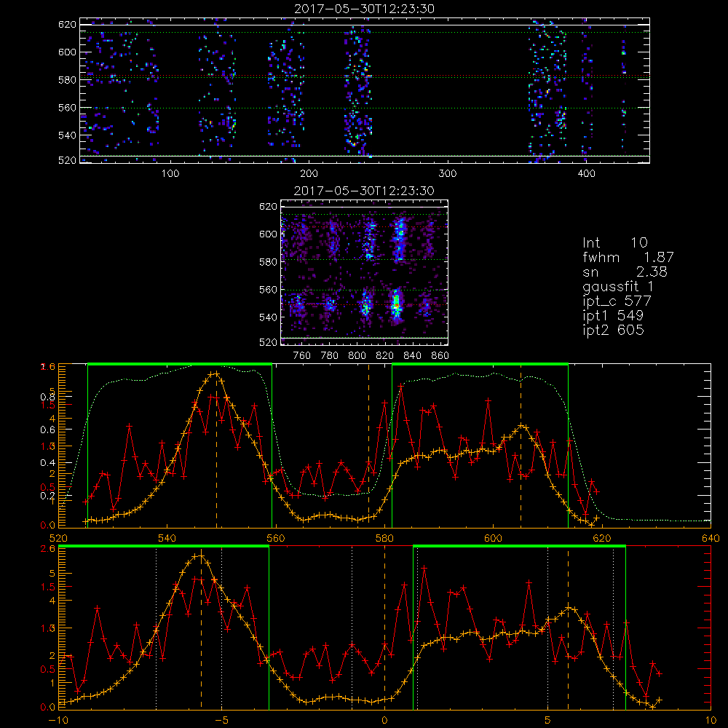Click the middle image title 2017-05-30T12:23:30
This screenshot has height=728, width=728.
pyautogui.click(x=365, y=190)
